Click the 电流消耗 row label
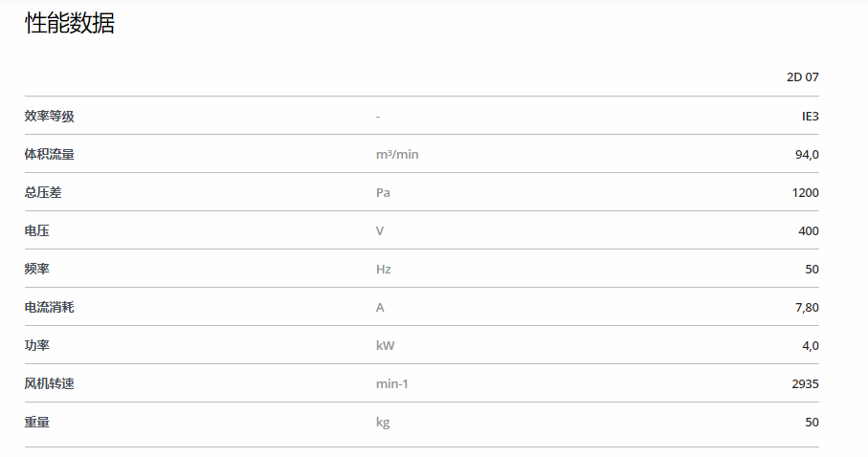Screen dimensions: 868x457 coord(49,307)
